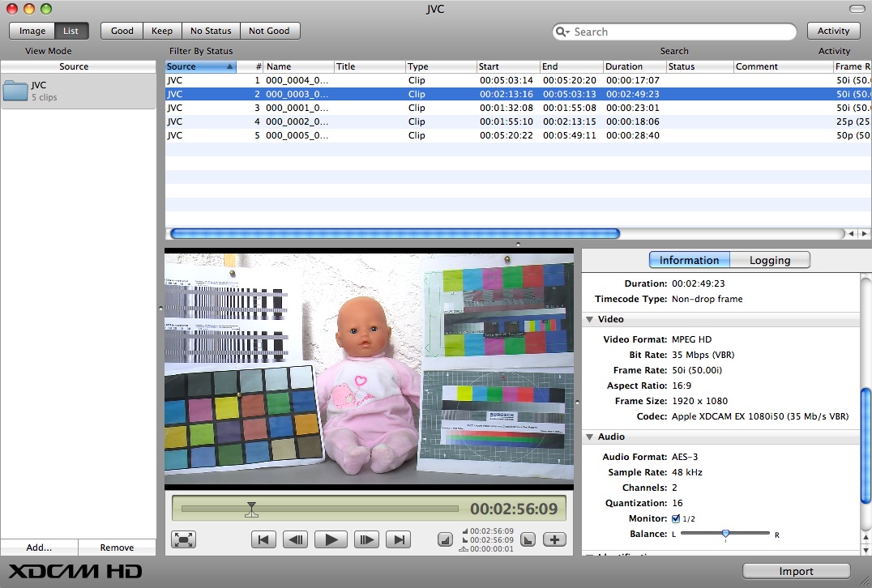This screenshot has height=588, width=872.
Task: Filter clips by Good status
Action: coord(122,31)
